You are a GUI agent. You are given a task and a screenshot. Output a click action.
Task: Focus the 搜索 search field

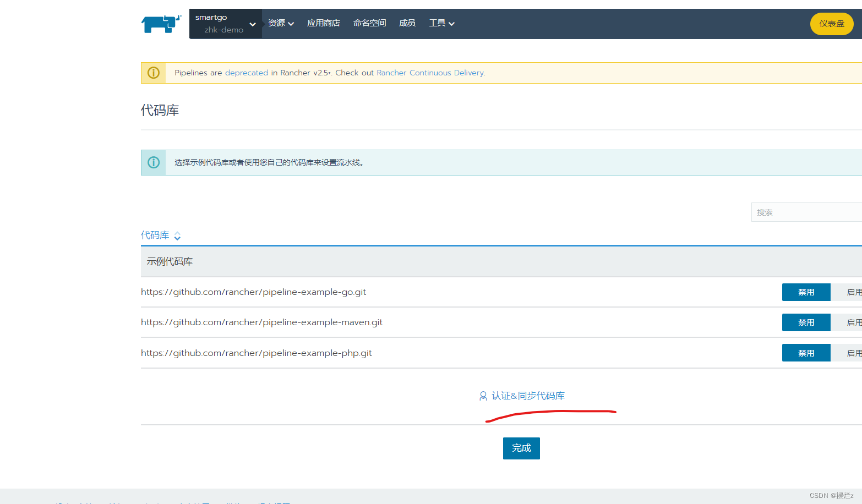[806, 212]
